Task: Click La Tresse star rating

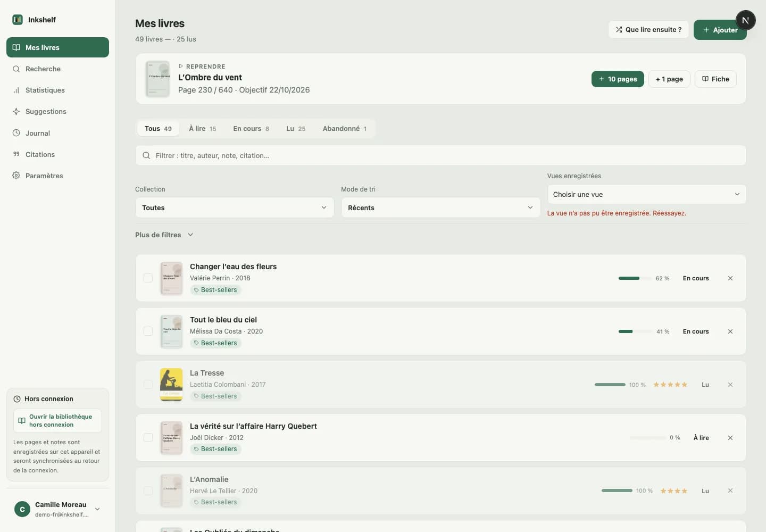Action: pyautogui.click(x=670, y=385)
